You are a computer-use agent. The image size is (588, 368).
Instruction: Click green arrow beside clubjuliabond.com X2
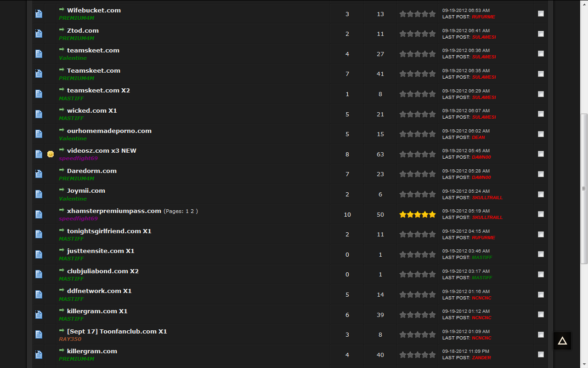coord(62,270)
